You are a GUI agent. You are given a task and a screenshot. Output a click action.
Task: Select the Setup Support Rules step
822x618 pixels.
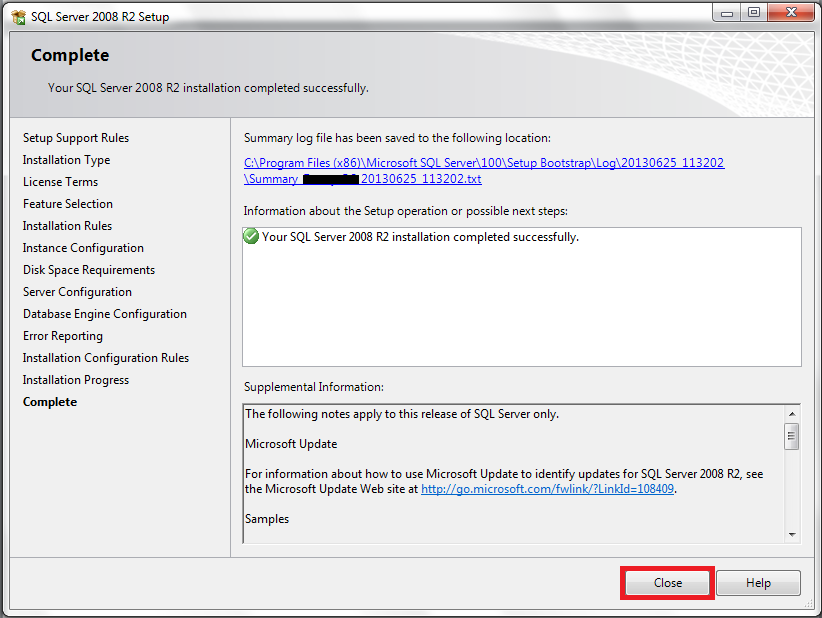[x=76, y=138]
